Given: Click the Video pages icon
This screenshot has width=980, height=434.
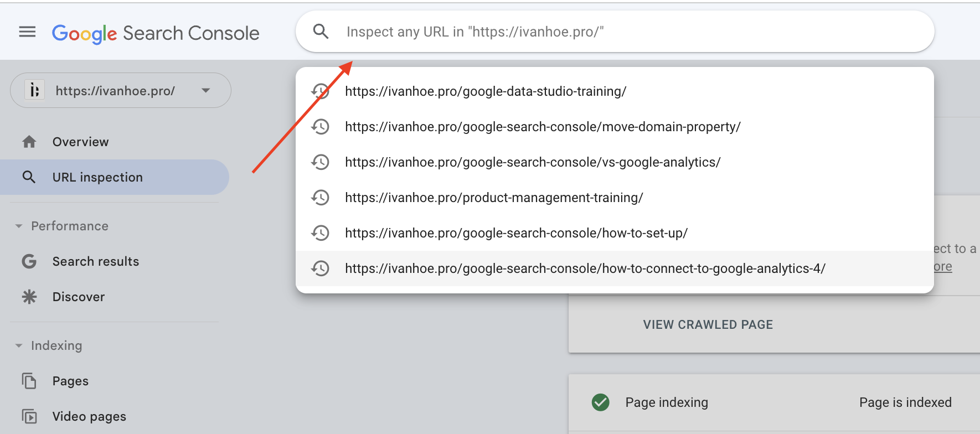Looking at the screenshot, I should tap(29, 416).
